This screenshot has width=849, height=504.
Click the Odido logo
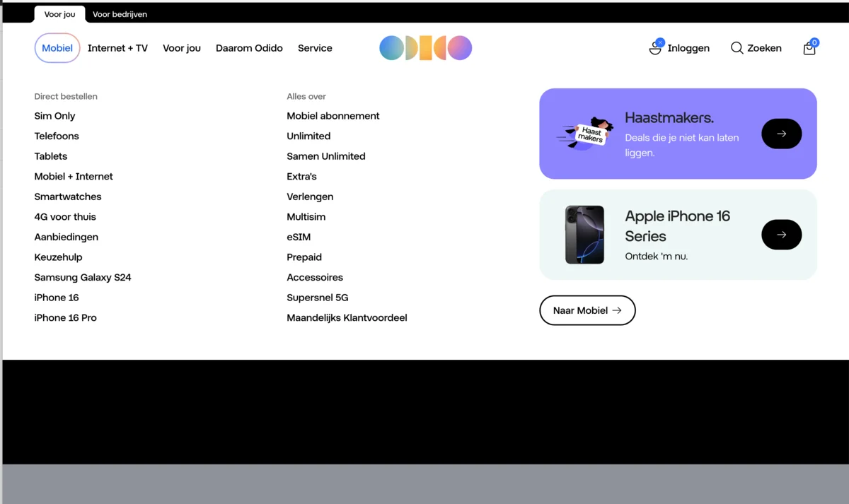click(425, 48)
